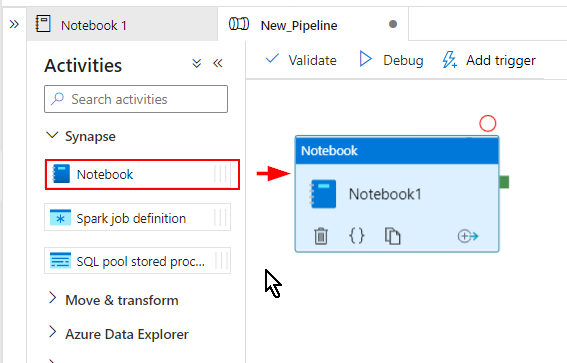The image size is (567, 363).
Task: Open the Add trigger option
Action: click(489, 60)
